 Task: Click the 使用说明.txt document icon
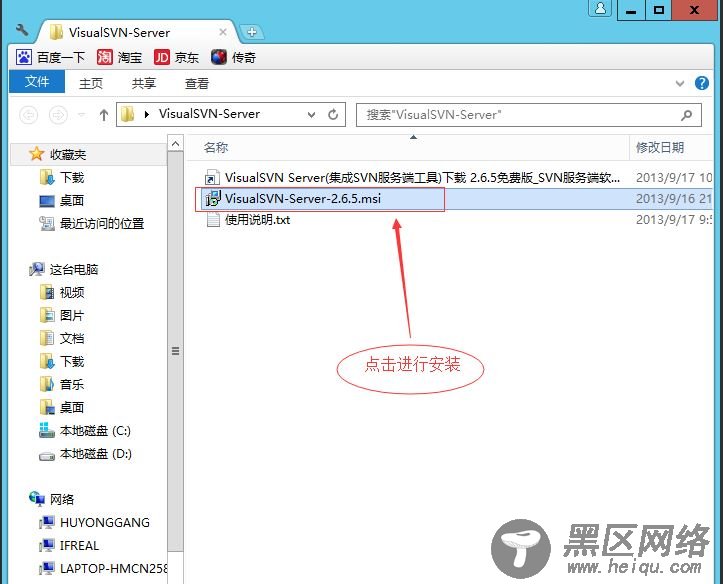click(213, 220)
